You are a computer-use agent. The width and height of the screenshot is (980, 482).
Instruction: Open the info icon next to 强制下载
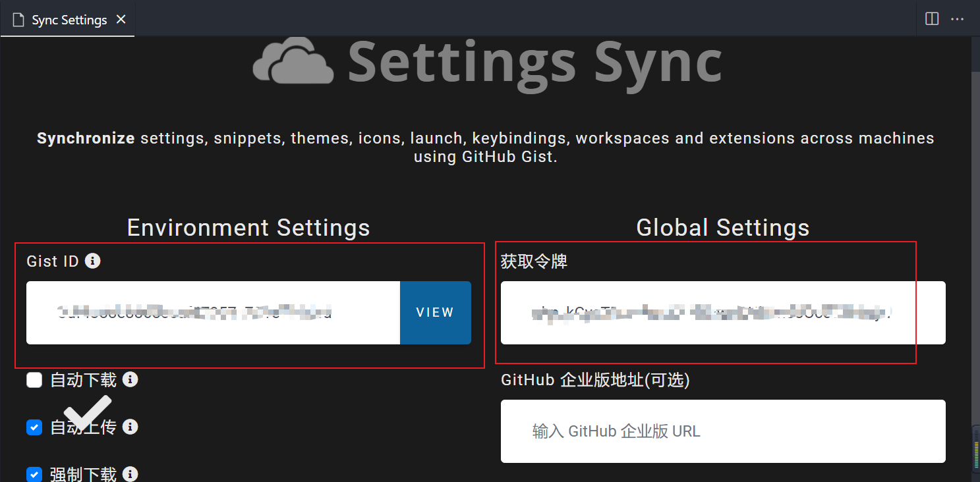tap(130, 473)
